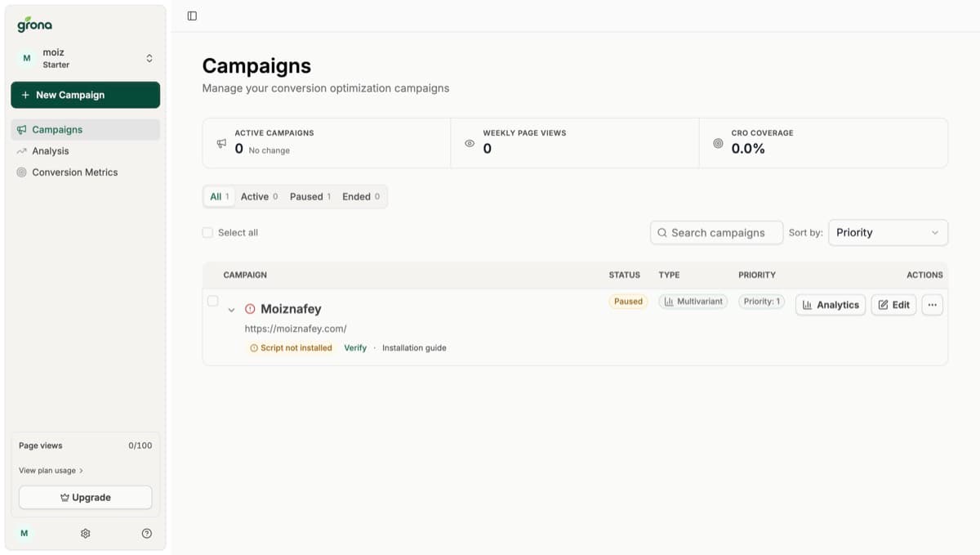Toggle the sidebar panel icon
980x555 pixels.
[x=192, y=16]
